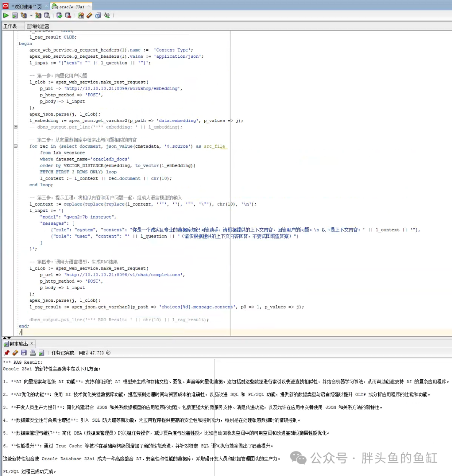The height and width of the screenshot is (476, 452).
Task: Rollback changes with the red arrow database icon
Action: [x=68, y=15]
